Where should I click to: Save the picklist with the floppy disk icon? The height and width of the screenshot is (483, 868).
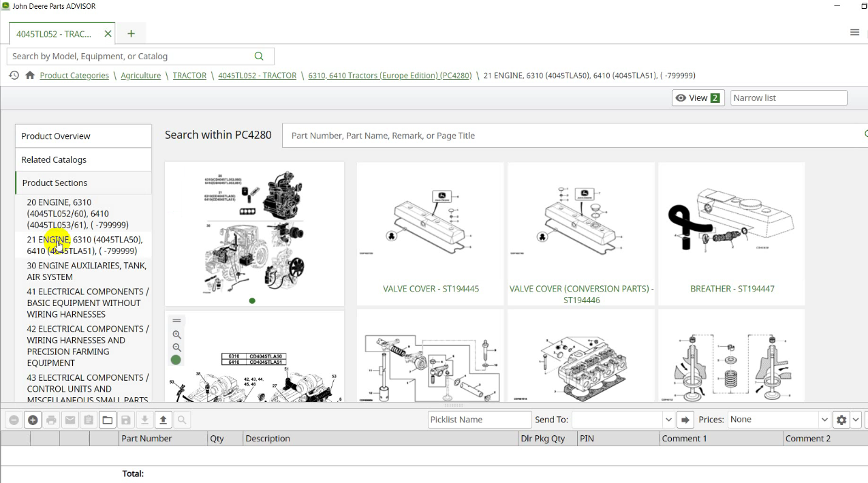pos(126,420)
